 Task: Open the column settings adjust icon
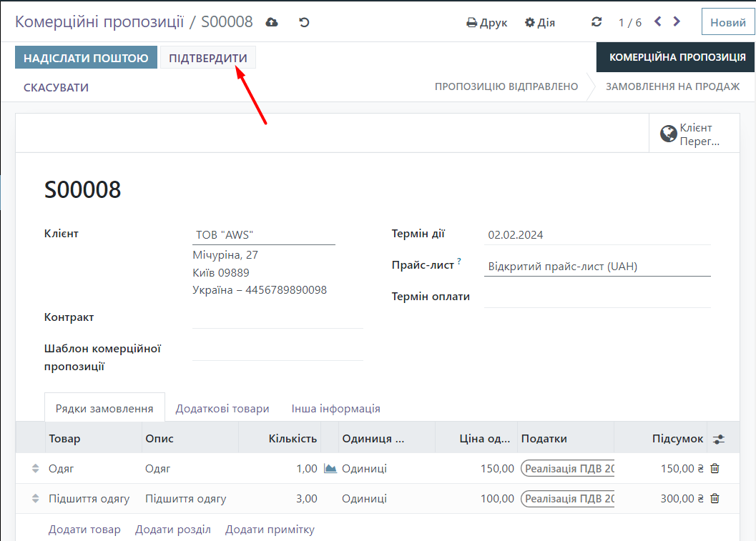[x=719, y=439]
